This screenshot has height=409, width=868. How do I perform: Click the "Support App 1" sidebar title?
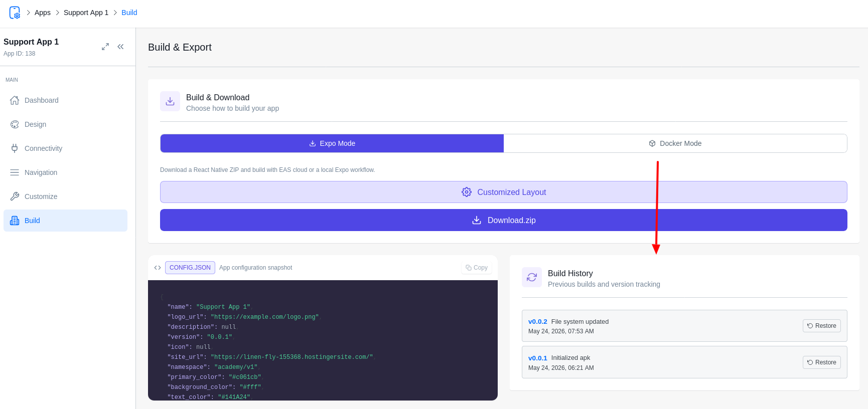[31, 42]
